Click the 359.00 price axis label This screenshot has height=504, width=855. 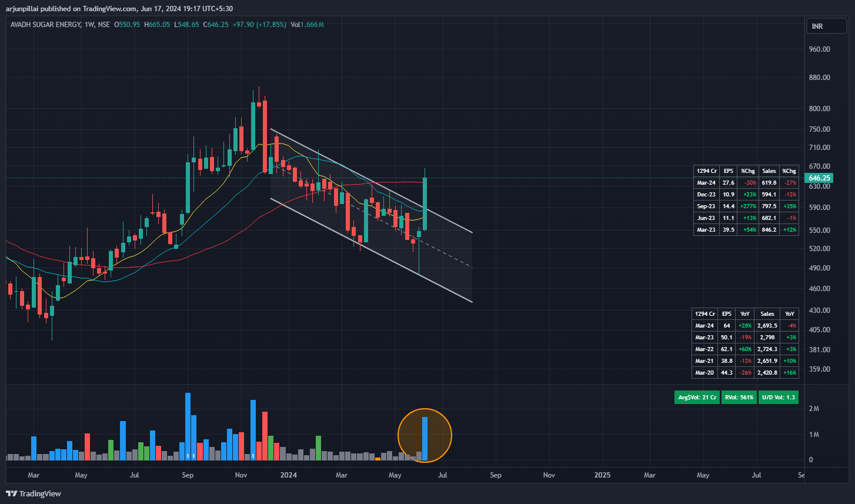point(819,369)
